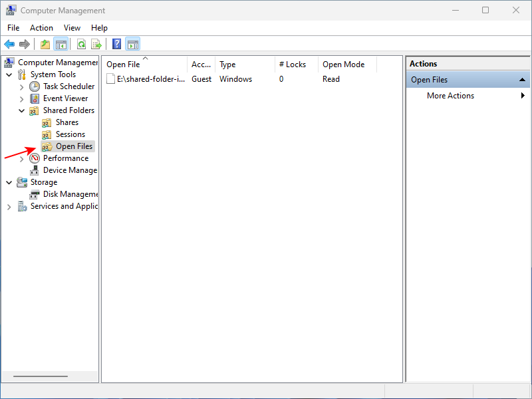Click the Guest accessed-by cell
Viewport: 532px width, 399px height.
(x=201, y=79)
